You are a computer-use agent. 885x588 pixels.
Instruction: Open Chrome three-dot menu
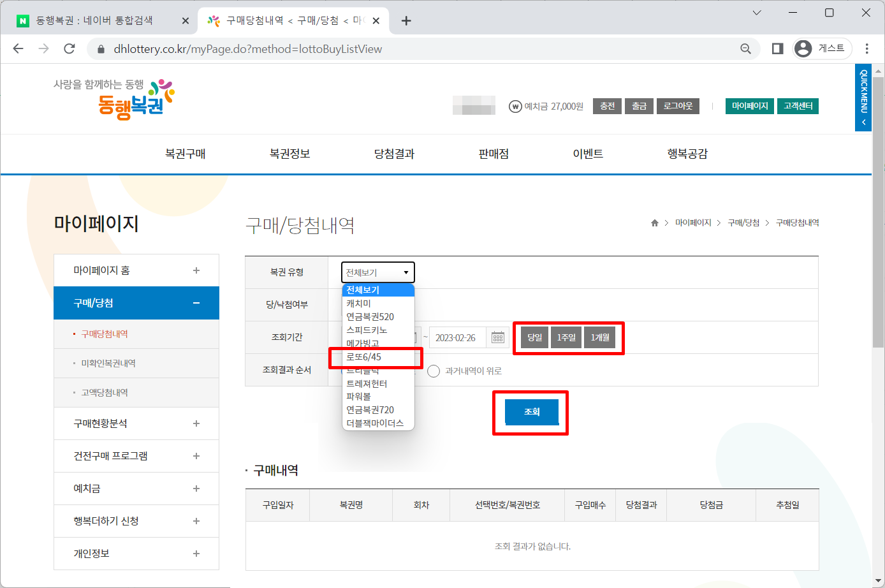[x=867, y=48]
